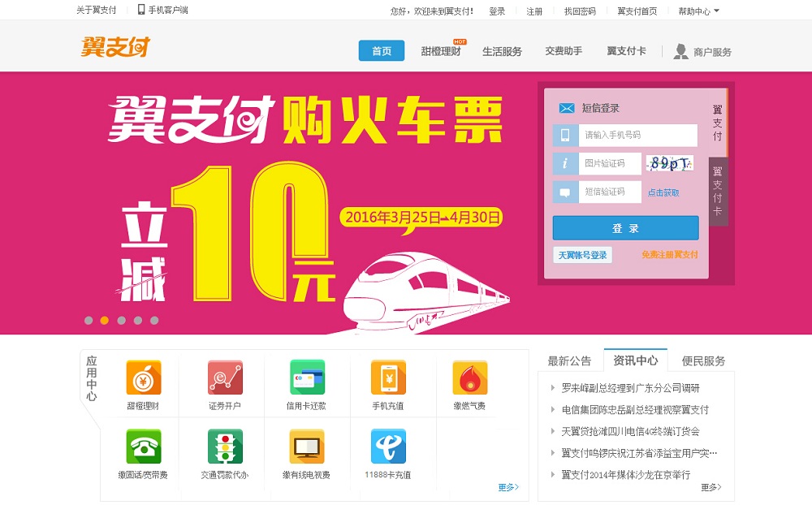
Task: Open the 手机充值 phone recharge icon
Action: click(388, 378)
